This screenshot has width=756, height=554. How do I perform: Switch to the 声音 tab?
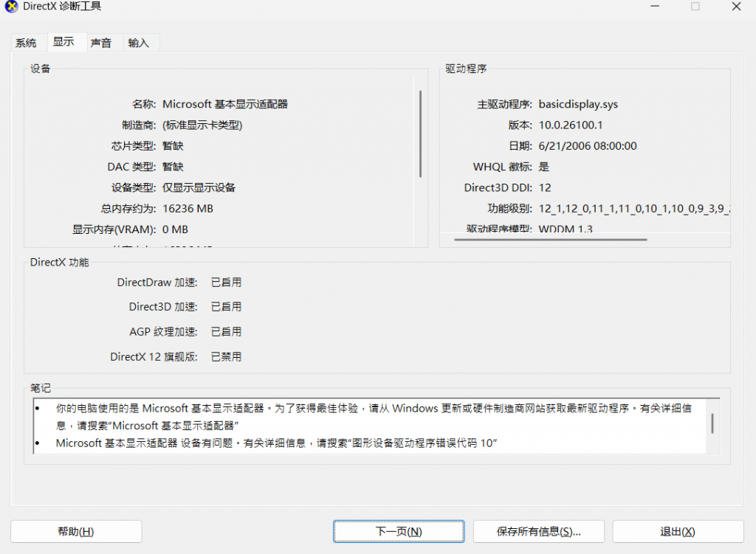coord(102,42)
